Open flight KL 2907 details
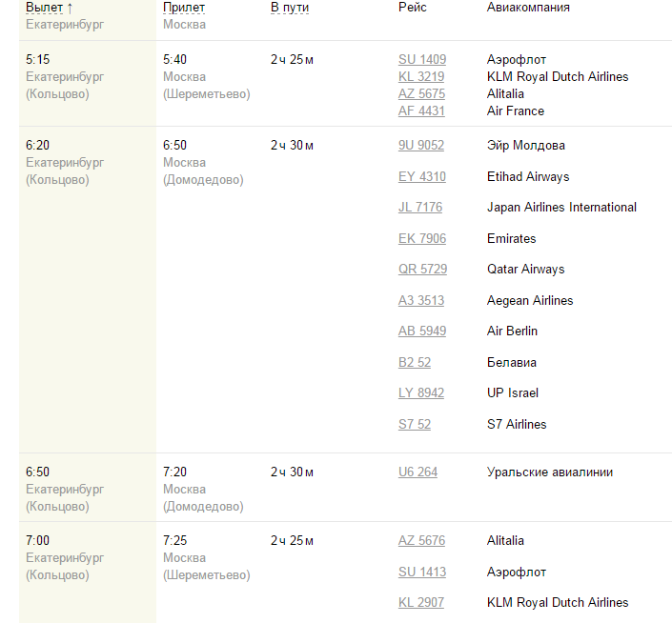The width and height of the screenshot is (672, 623). point(421,603)
